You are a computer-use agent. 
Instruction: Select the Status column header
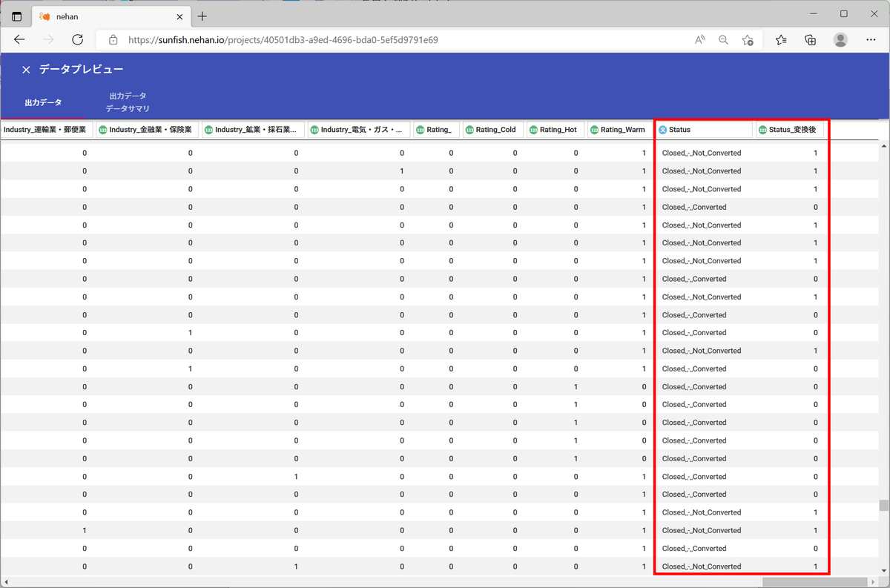pyautogui.click(x=703, y=130)
